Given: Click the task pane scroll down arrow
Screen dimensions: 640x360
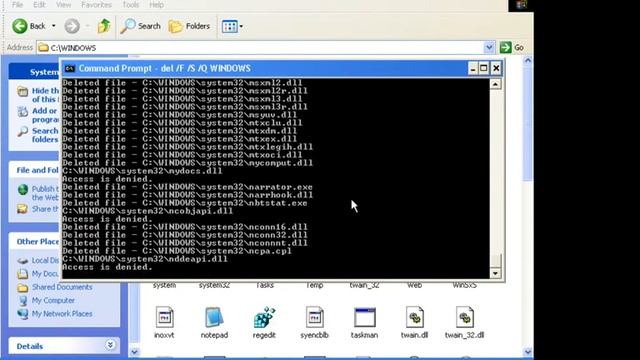Looking at the screenshot, I should tap(134, 352).
